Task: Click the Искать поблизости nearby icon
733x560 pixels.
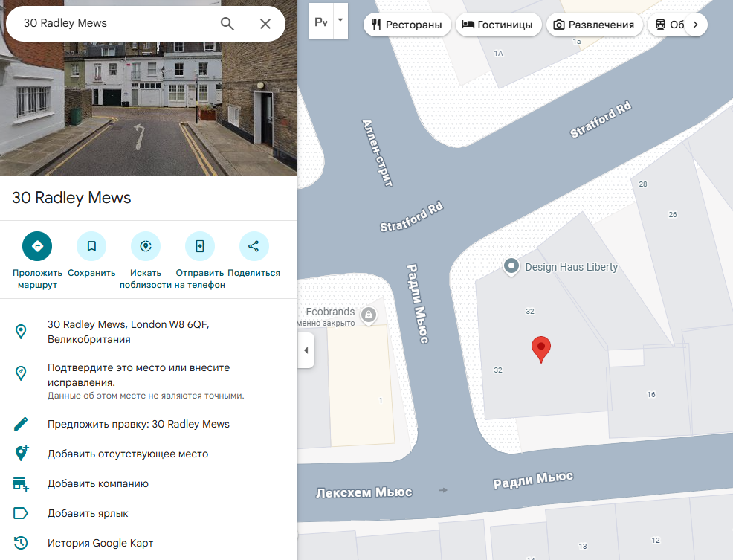Action: click(x=146, y=246)
